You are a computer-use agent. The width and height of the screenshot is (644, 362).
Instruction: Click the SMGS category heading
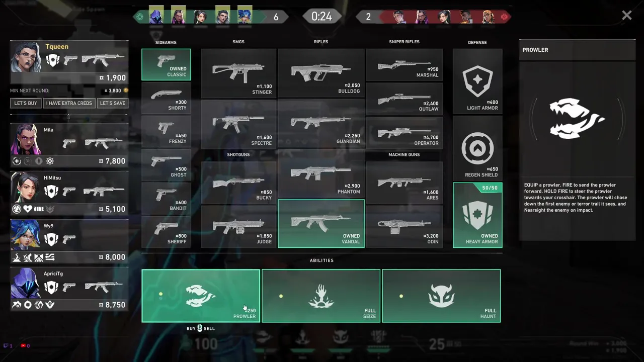(238, 42)
